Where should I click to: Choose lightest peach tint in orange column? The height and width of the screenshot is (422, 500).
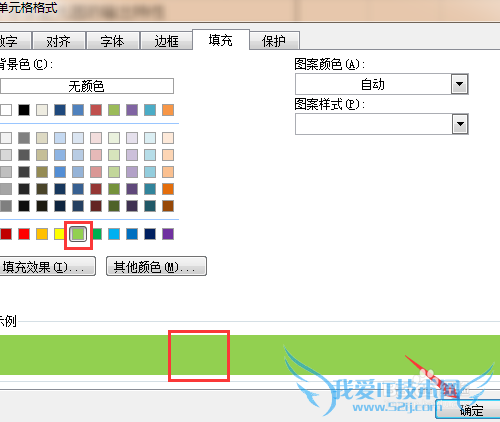[168, 138]
